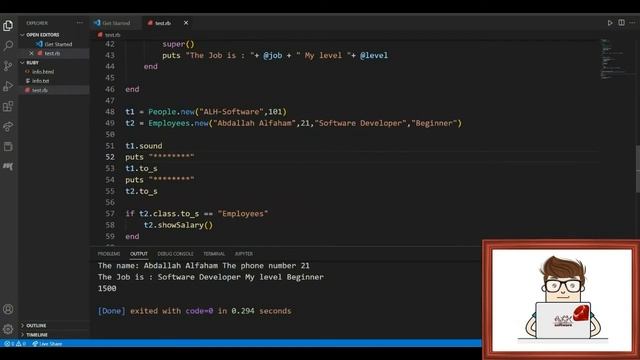Image resolution: width=640 pixels, height=360 pixels.
Task: Click the errors and warnings status indicator
Action: [x=15, y=344]
